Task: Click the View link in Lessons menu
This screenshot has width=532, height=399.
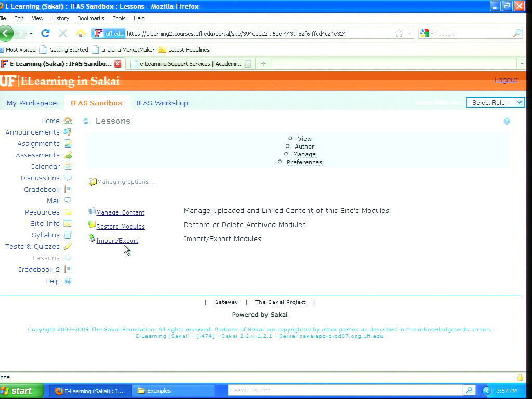Action: coord(304,139)
